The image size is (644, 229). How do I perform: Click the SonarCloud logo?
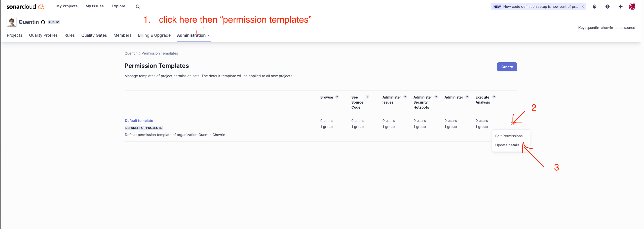pos(25,6)
